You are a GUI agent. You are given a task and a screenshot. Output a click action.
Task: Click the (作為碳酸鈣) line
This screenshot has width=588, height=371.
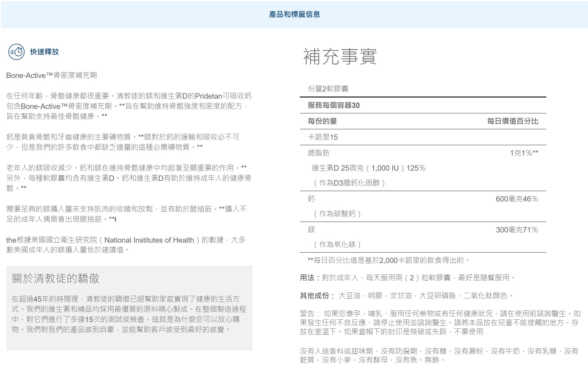point(337,214)
